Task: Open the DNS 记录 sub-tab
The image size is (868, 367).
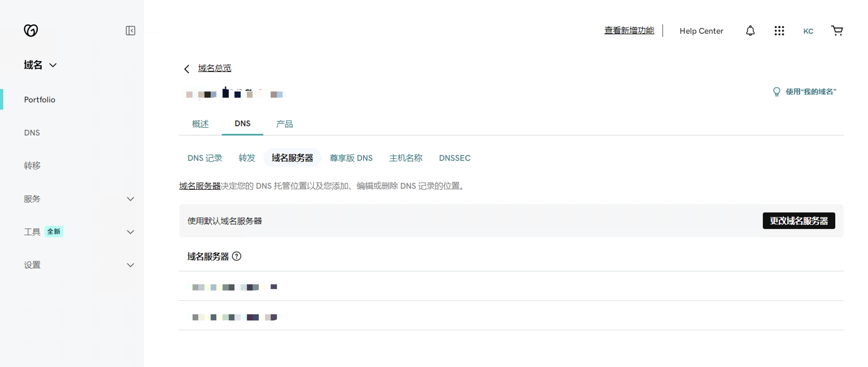Action: point(205,158)
